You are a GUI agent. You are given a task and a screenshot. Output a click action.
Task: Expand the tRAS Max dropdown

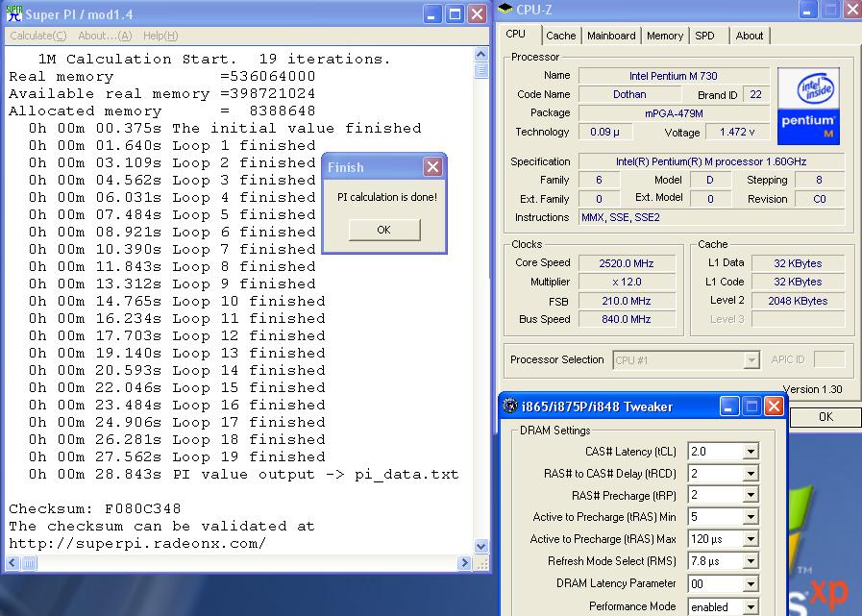(x=751, y=539)
